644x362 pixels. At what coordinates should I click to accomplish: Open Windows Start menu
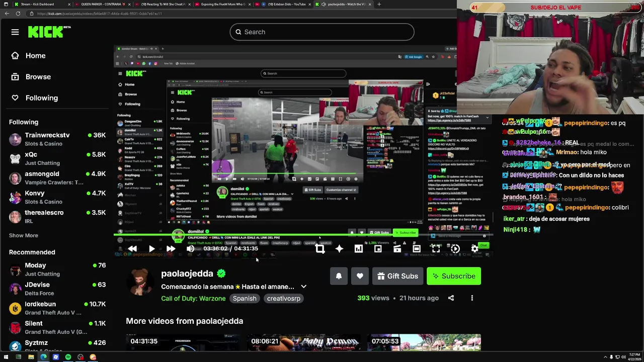coord(6,357)
